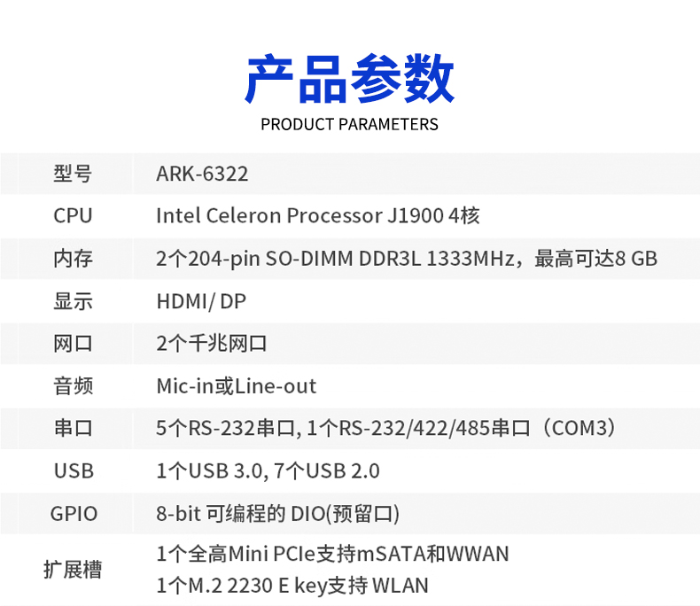This screenshot has width=700, height=606.
Task: Click the Mic-in或Line-out audio value
Action: point(236,386)
